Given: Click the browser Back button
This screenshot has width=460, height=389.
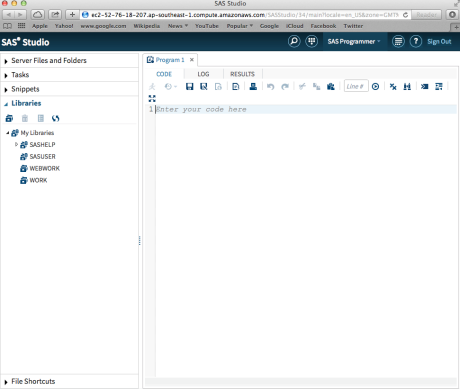Looking at the screenshot, I should tap(9, 15).
